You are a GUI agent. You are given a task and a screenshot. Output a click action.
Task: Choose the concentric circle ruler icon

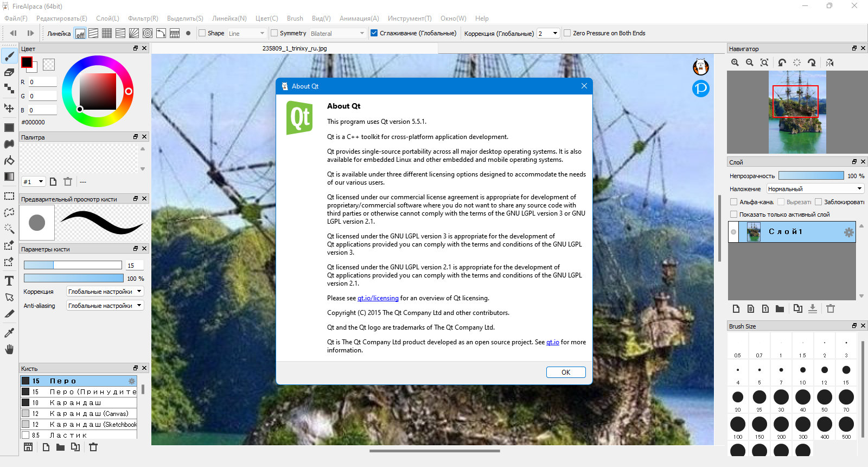click(147, 33)
